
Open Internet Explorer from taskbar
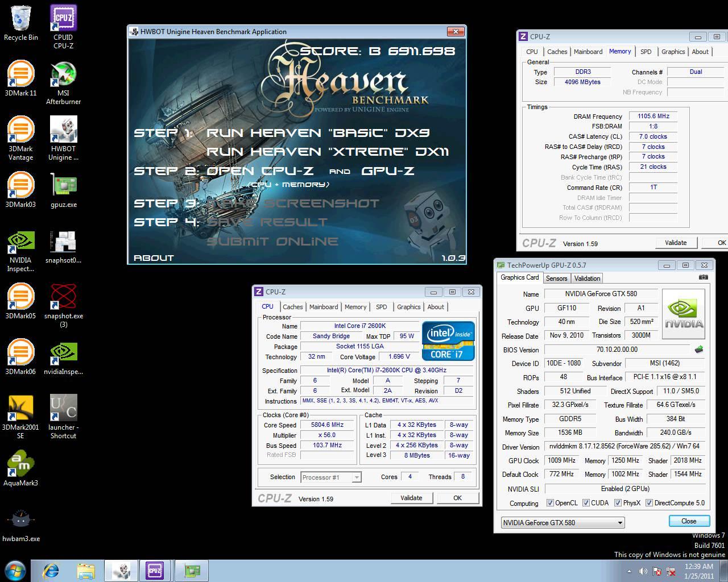coord(52,570)
